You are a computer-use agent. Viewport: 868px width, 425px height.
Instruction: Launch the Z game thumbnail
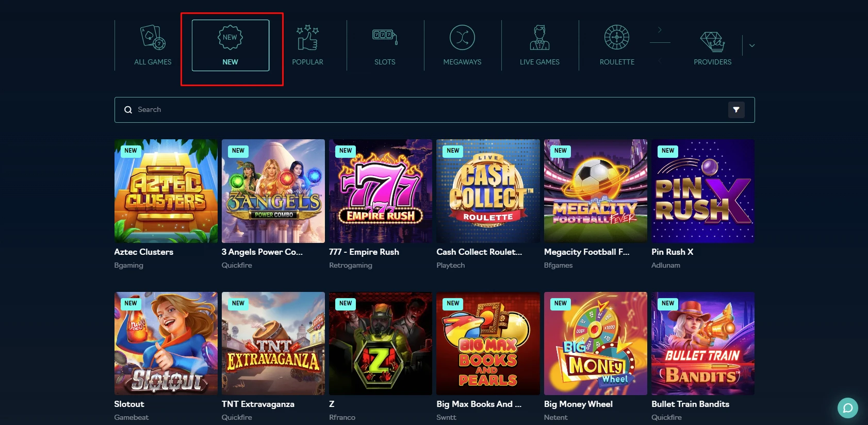click(x=381, y=344)
